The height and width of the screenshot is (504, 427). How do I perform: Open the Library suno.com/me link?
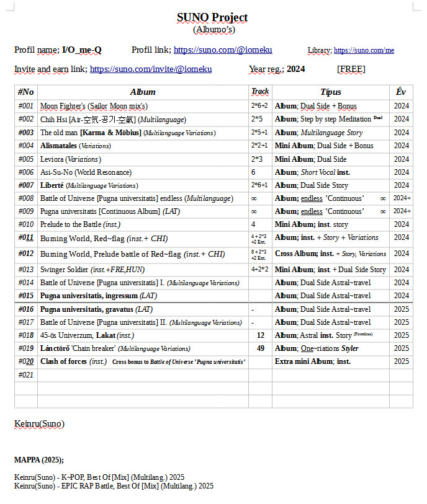click(364, 50)
